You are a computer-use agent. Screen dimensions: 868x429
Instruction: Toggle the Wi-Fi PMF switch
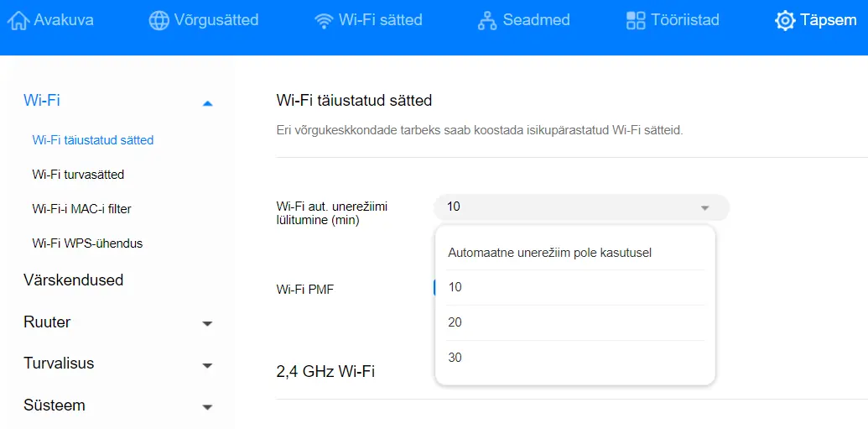pyautogui.click(x=435, y=287)
